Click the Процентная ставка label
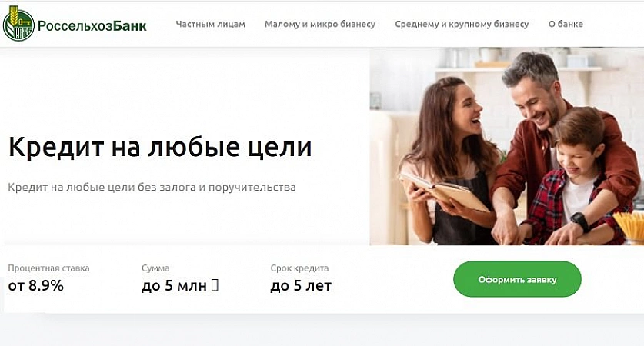Viewport: 644px width, 346px height. [x=48, y=268]
